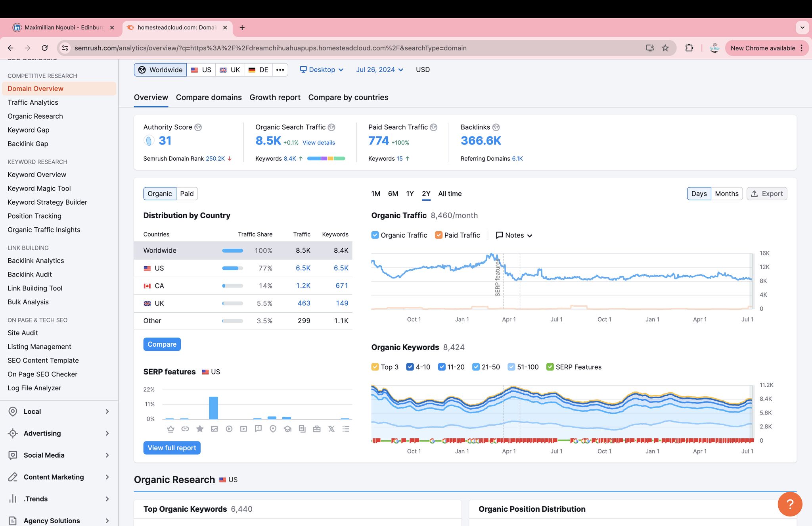Click the image pack SERP feature icon
812x526 pixels.
214,429
